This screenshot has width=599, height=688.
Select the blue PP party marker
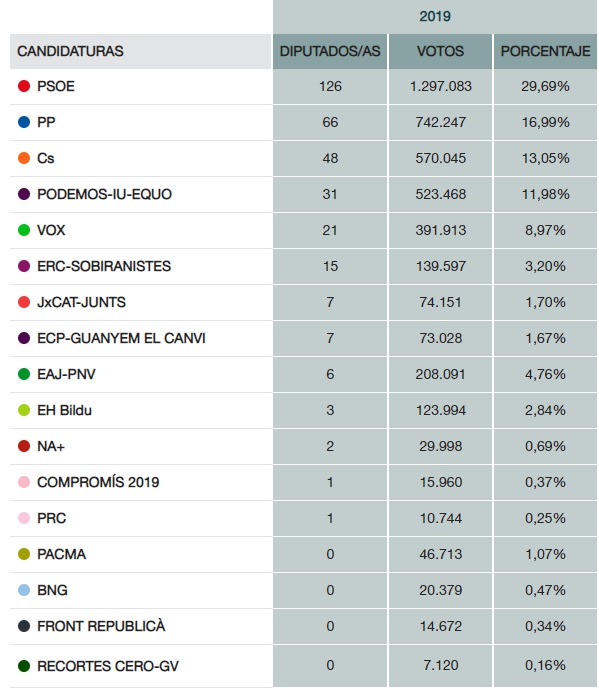coord(24,122)
